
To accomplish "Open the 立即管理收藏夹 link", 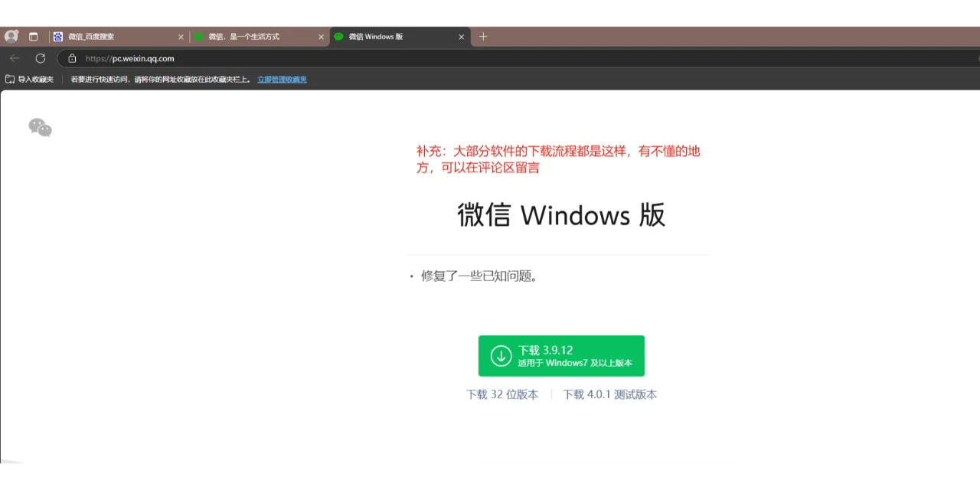I will click(282, 79).
